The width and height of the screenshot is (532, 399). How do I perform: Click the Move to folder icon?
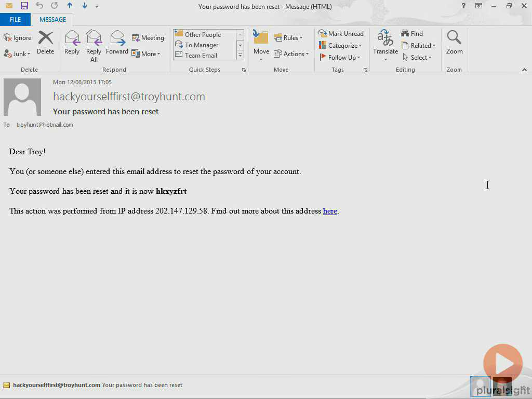(261, 37)
